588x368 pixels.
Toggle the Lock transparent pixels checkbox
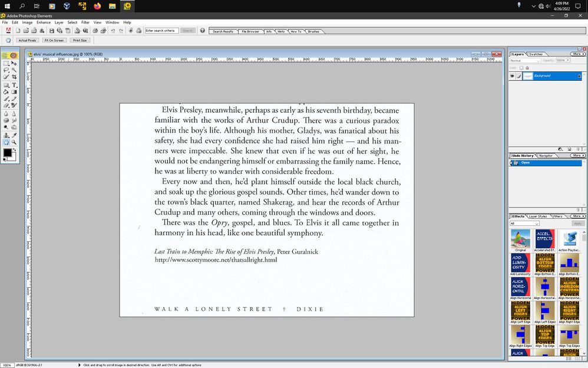(521, 68)
